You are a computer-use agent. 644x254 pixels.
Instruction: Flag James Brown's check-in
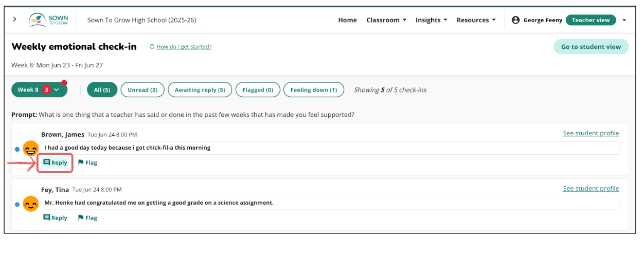coord(87,162)
